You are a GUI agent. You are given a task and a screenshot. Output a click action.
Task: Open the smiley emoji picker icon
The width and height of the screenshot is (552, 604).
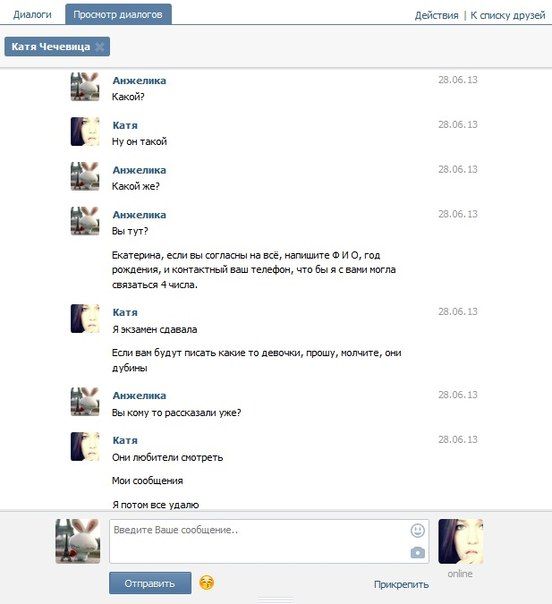coord(418,530)
